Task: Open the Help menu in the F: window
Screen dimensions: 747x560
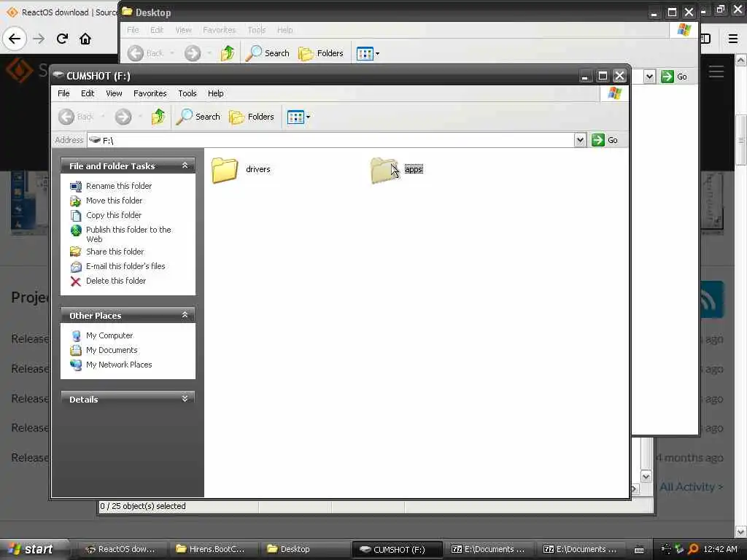Action: click(x=215, y=93)
